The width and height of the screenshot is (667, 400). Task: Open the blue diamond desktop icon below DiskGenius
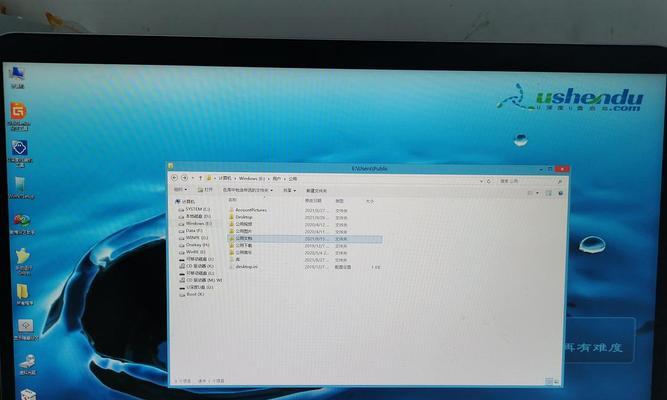pos(20,153)
